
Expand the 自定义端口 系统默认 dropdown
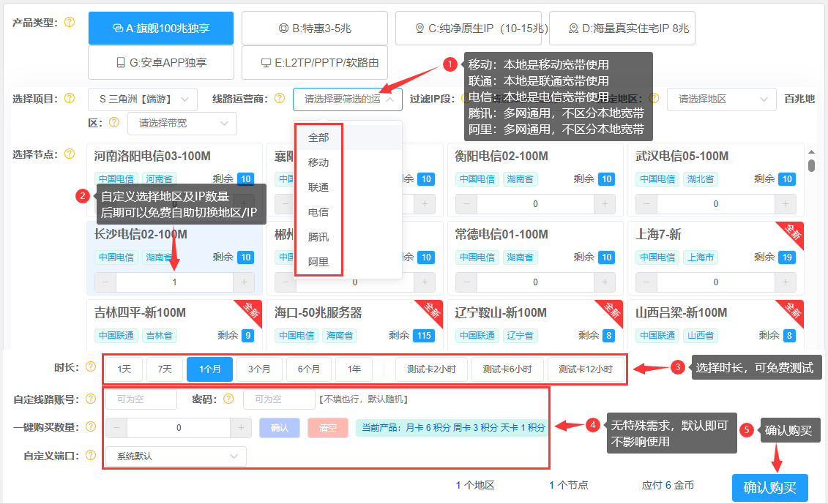[x=176, y=456]
